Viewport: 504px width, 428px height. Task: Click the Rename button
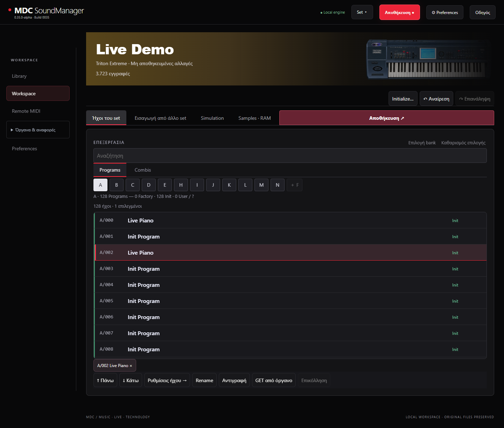[x=204, y=380]
